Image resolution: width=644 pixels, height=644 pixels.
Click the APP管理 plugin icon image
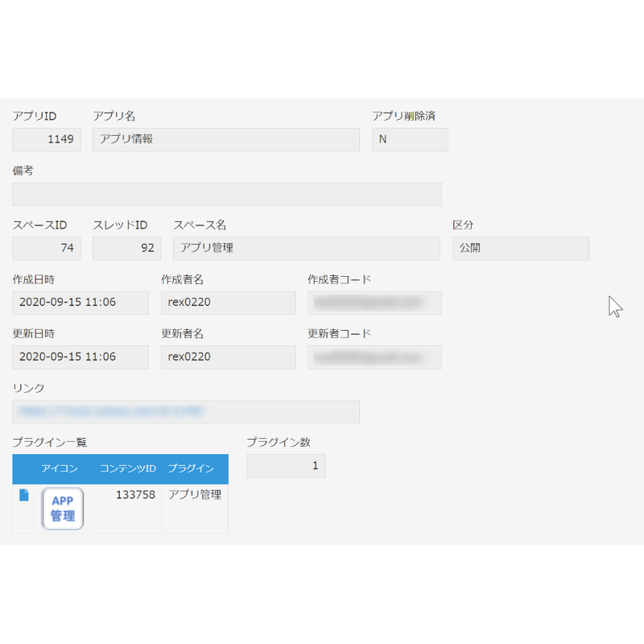click(x=63, y=509)
